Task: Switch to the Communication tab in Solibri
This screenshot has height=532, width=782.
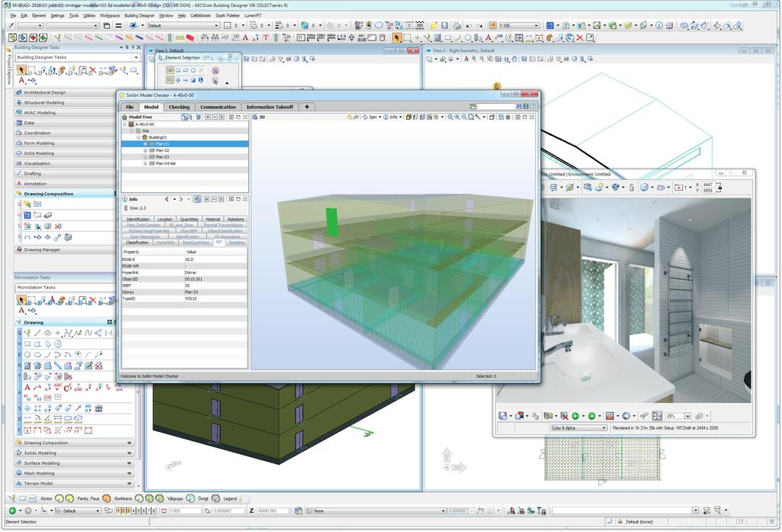Action: [218, 107]
